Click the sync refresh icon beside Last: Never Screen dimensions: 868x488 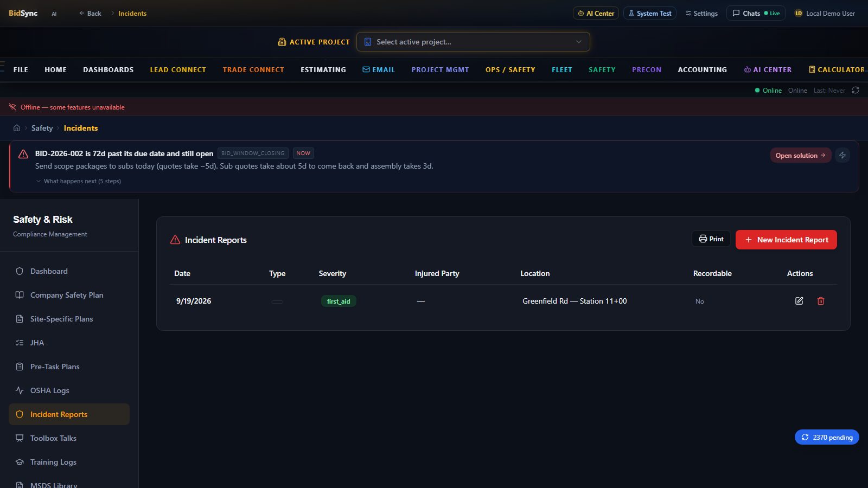856,91
